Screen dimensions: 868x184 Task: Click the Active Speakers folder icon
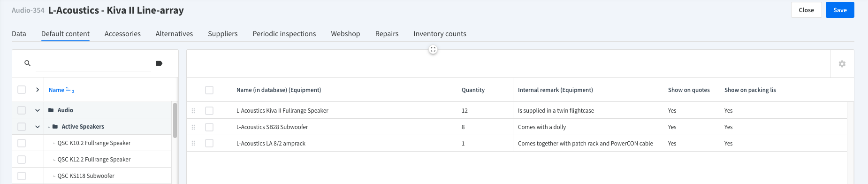tap(55, 127)
